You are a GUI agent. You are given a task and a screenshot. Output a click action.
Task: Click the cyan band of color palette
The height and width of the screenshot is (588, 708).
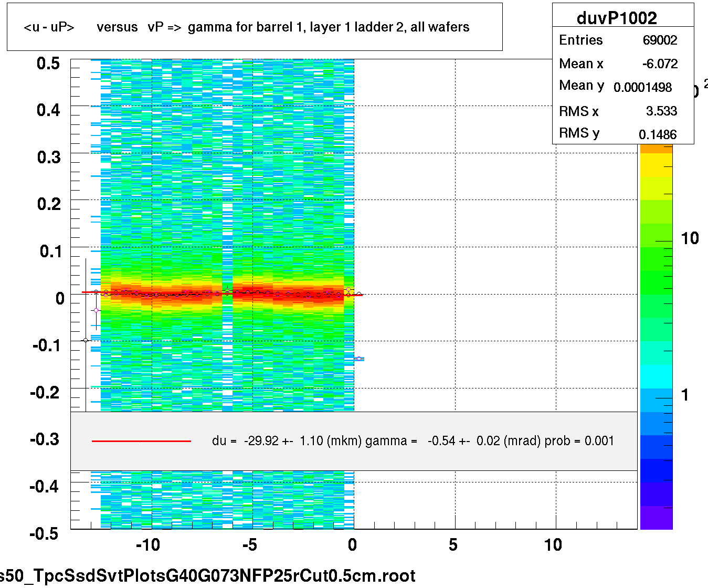coord(656,377)
